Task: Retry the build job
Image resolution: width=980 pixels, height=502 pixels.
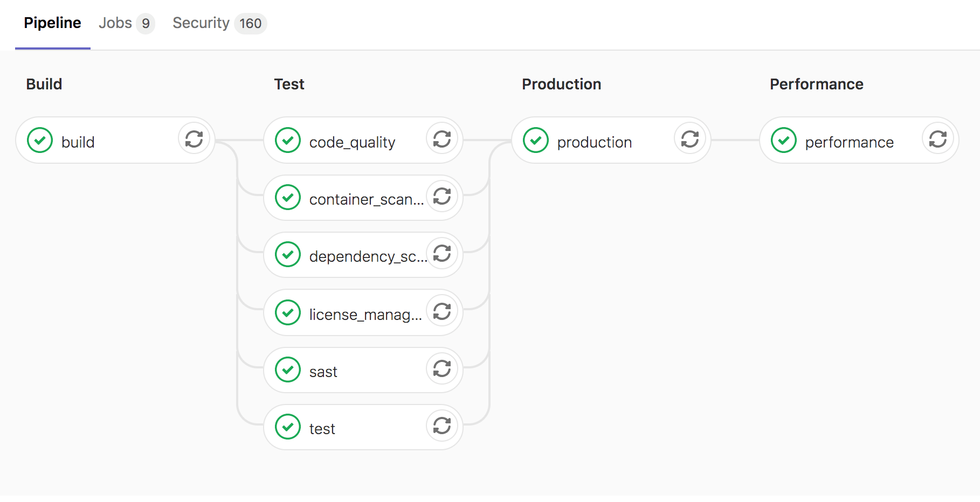Action: [x=194, y=139]
